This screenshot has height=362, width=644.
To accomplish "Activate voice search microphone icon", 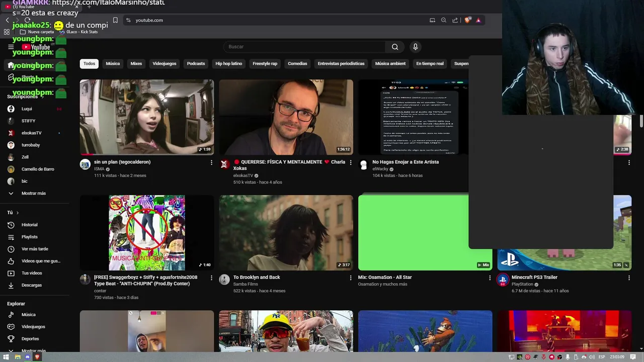I will click(415, 47).
